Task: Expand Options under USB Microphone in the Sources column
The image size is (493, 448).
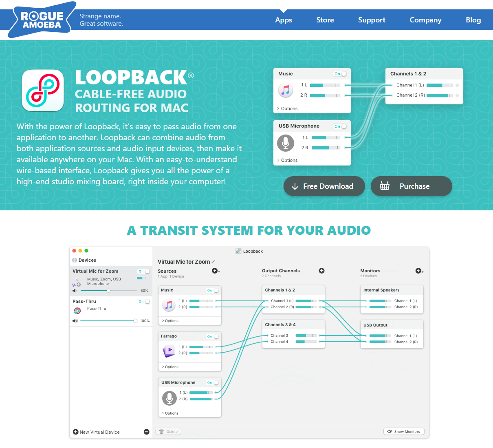Action: (170, 413)
